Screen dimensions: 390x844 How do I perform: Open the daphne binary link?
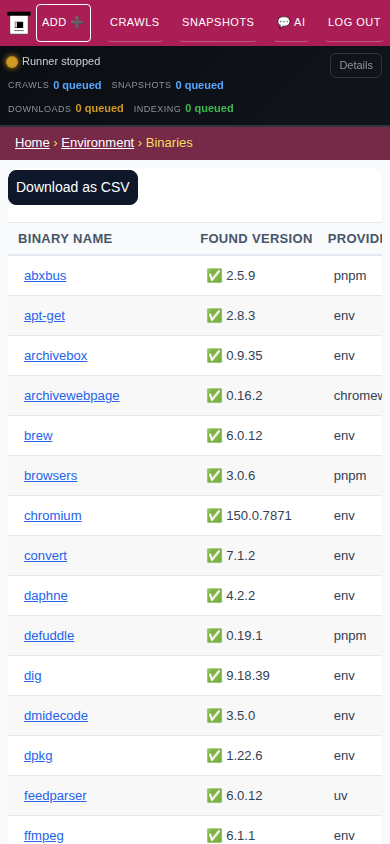click(46, 596)
